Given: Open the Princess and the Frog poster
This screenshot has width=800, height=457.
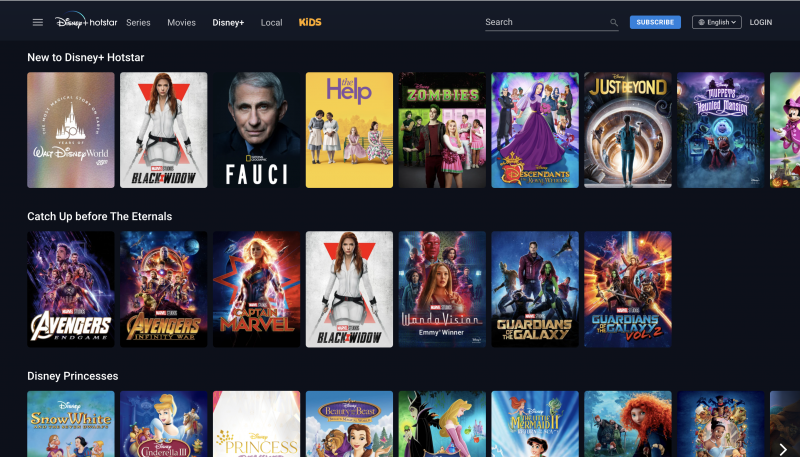Looking at the screenshot, I should (721, 424).
